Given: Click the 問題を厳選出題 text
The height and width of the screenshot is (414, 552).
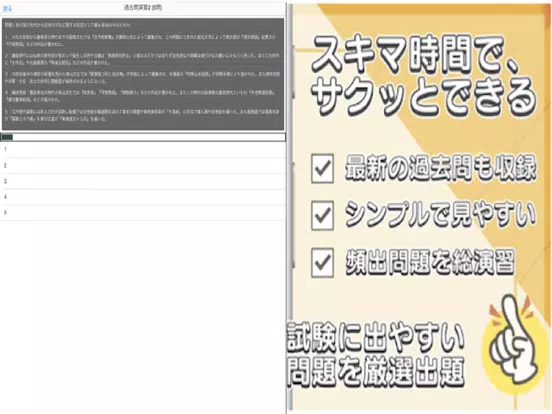Looking at the screenshot, I should coord(376,371).
